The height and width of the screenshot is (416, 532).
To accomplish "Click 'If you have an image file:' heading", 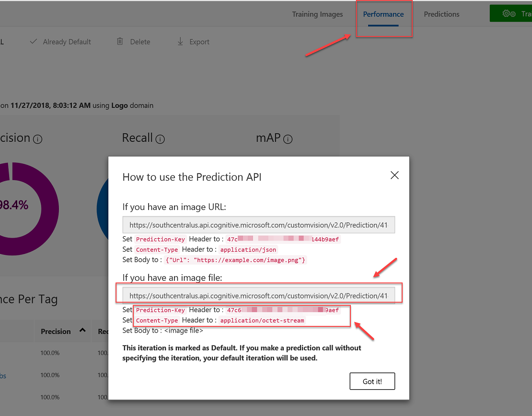I will [x=172, y=277].
